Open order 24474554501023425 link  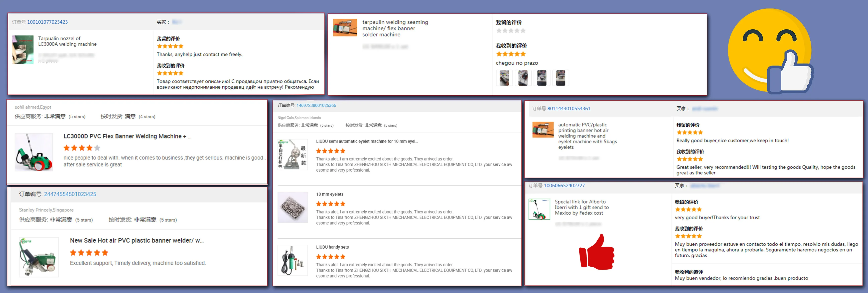coord(70,194)
